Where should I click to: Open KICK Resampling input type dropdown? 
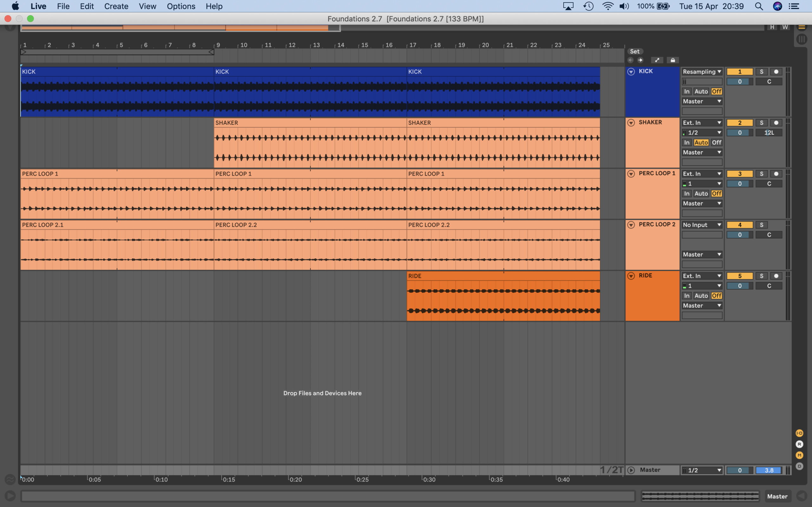[x=702, y=72]
